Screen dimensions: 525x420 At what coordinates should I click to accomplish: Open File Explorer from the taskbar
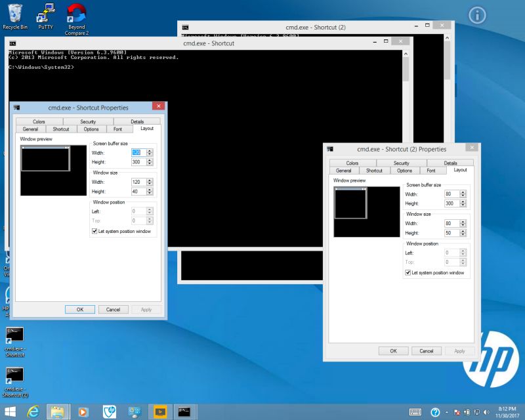coord(56,412)
